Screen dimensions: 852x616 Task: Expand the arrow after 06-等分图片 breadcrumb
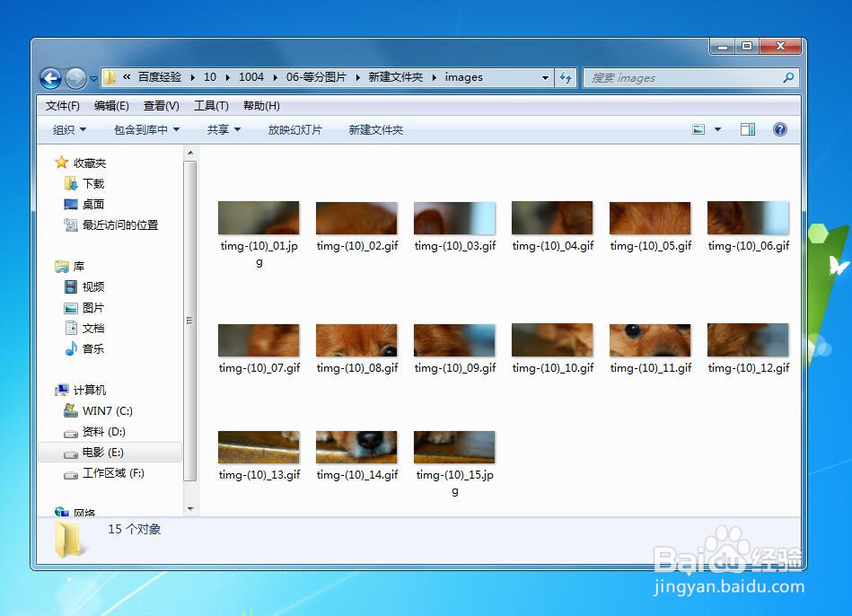click(357, 78)
